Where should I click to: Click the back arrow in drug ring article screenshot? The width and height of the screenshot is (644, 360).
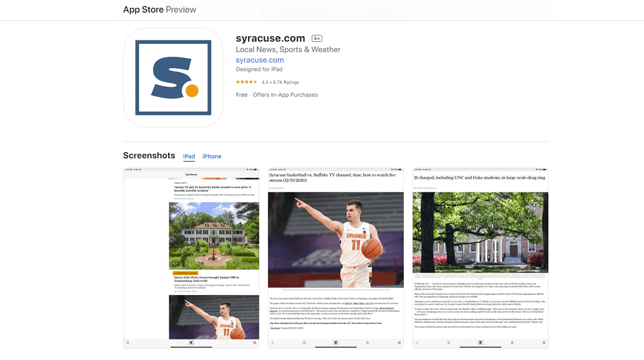click(417, 343)
